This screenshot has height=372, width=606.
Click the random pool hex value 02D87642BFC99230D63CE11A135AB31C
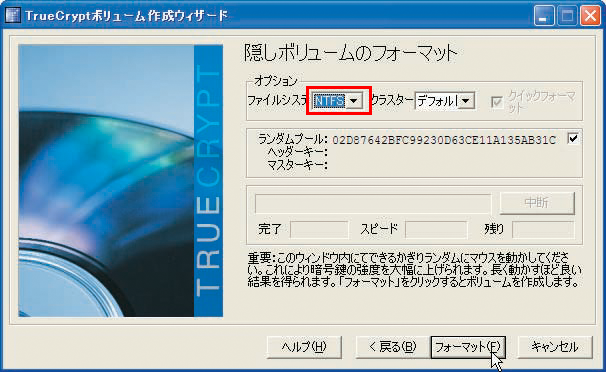pos(444,139)
